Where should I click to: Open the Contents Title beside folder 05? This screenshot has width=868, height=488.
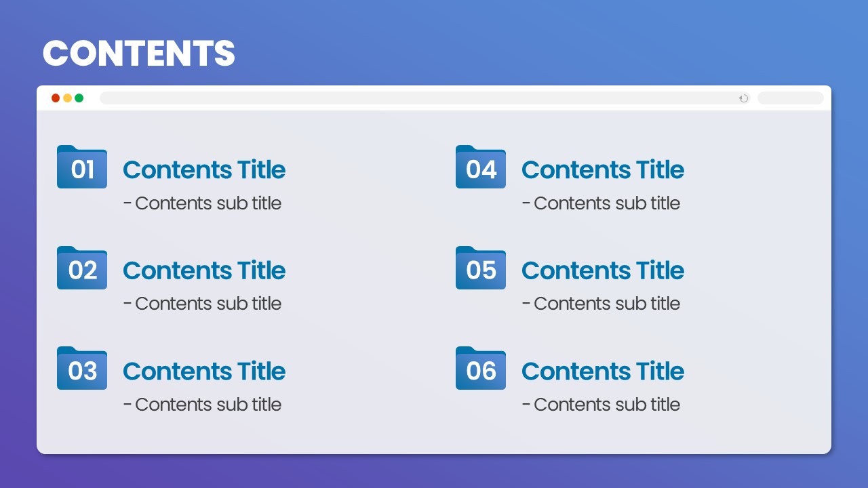[x=603, y=270]
